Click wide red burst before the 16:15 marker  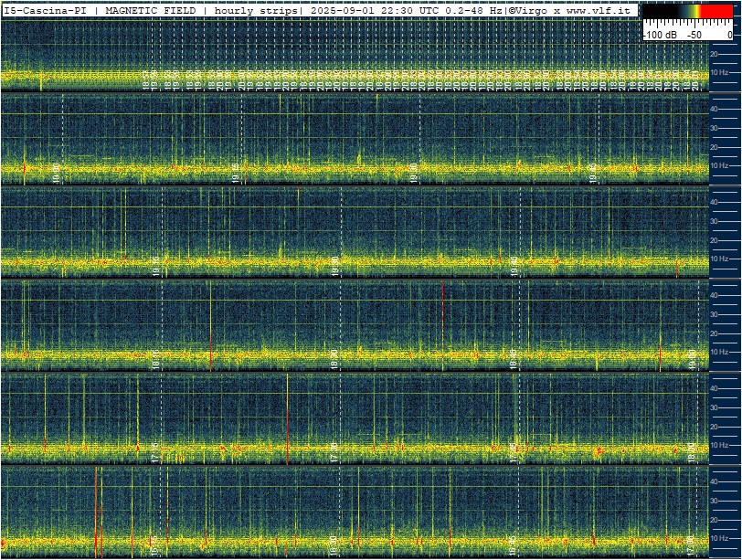(96, 512)
